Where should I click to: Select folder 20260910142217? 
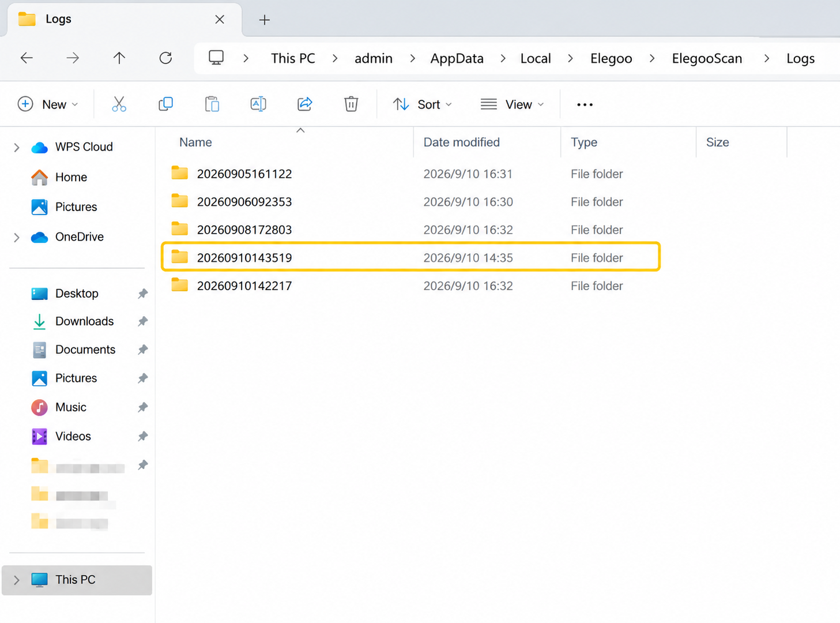click(x=411, y=286)
